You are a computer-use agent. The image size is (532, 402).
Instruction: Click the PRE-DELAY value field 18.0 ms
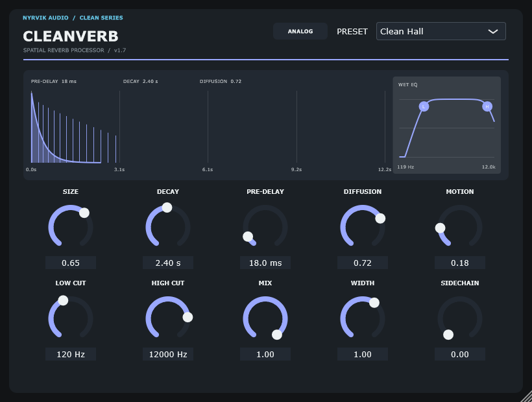(265, 263)
